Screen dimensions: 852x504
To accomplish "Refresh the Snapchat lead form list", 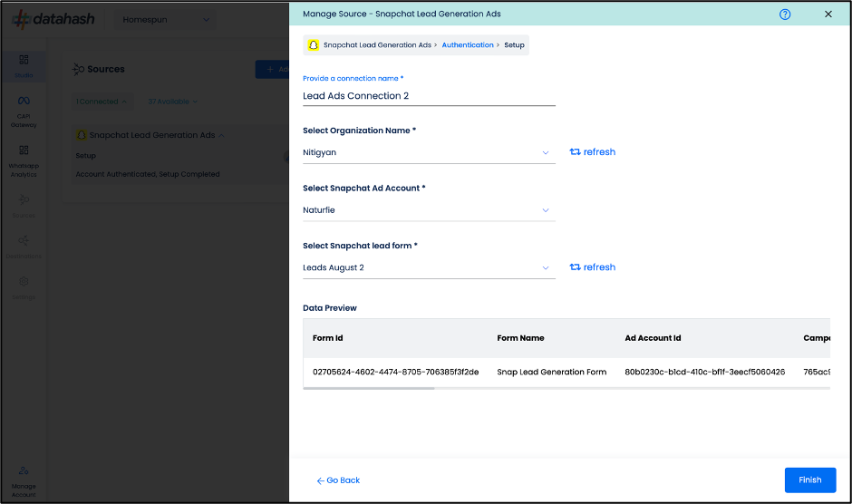I will click(x=592, y=267).
